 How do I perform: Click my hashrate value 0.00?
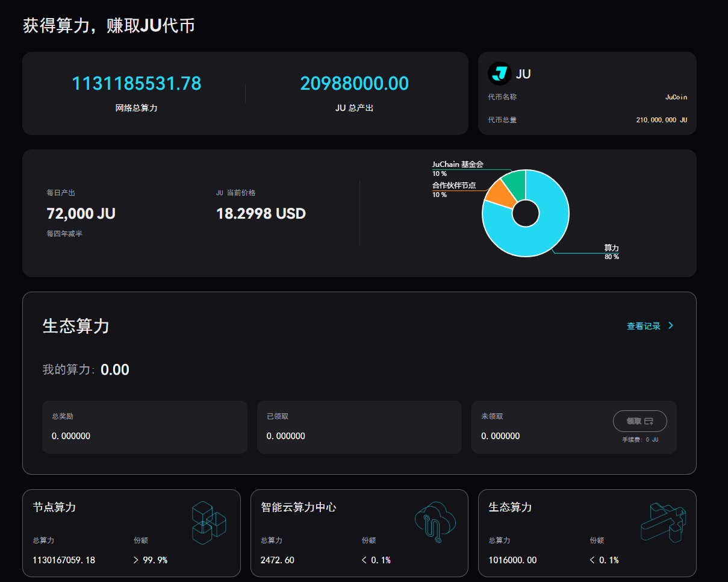tap(114, 370)
